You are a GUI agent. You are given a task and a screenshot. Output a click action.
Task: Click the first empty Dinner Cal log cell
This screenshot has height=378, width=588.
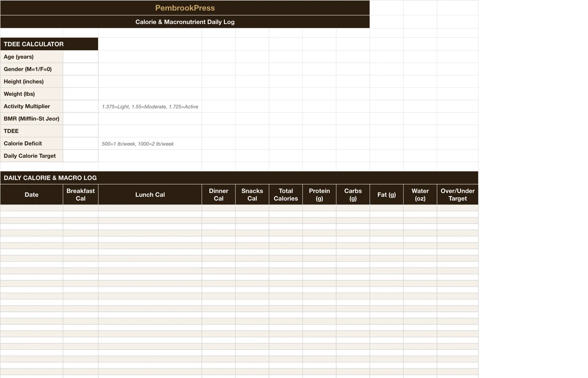[219, 208]
